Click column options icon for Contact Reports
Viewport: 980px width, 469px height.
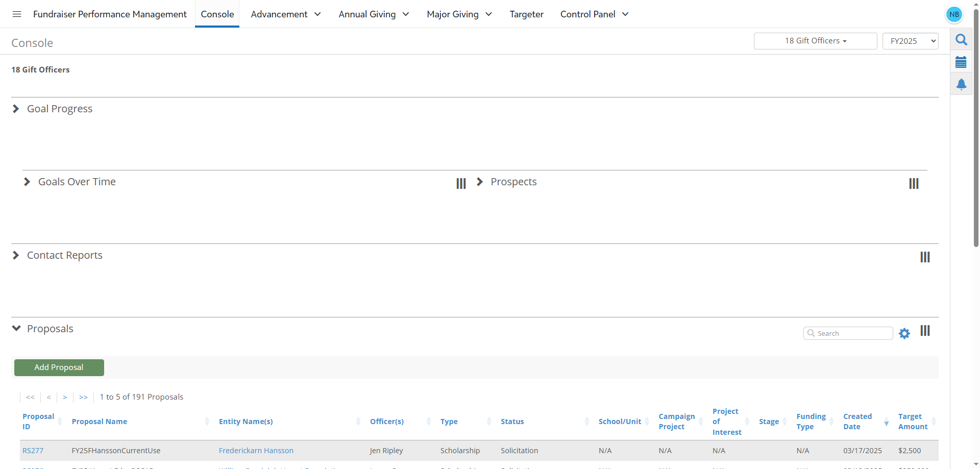[x=925, y=257]
